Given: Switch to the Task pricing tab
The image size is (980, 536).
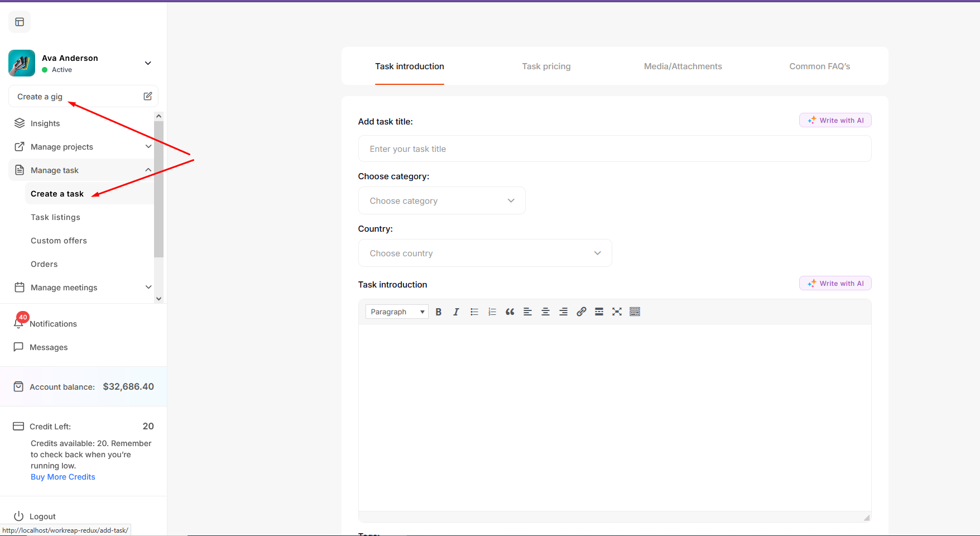Looking at the screenshot, I should pos(546,66).
